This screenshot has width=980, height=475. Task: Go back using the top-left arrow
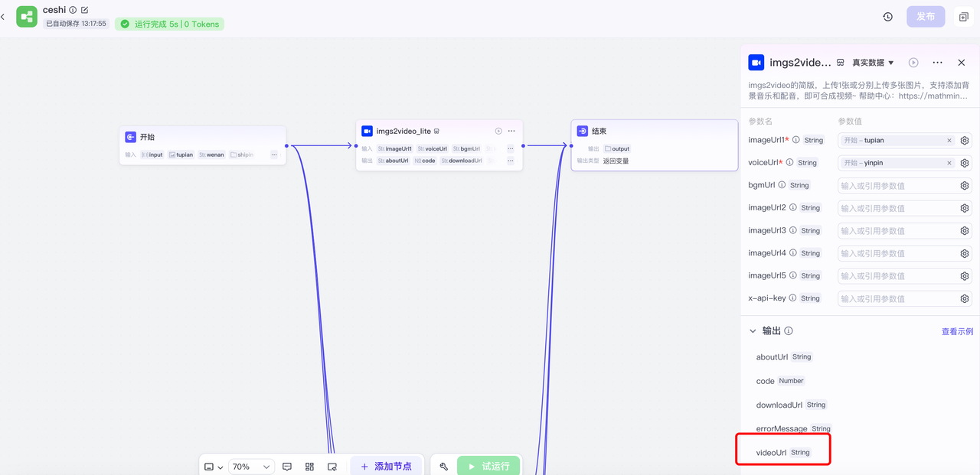tap(3, 16)
